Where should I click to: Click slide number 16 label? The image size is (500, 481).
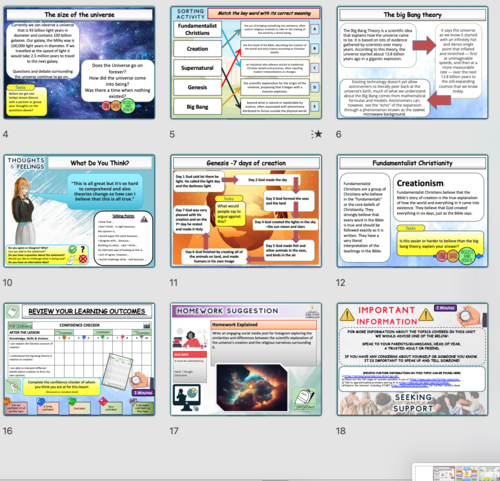click(x=7, y=431)
